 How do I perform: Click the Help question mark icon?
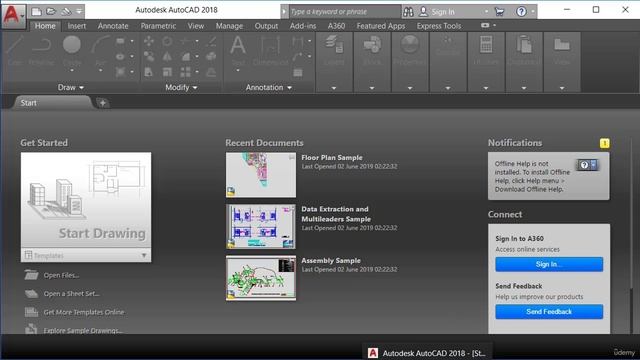click(521, 12)
